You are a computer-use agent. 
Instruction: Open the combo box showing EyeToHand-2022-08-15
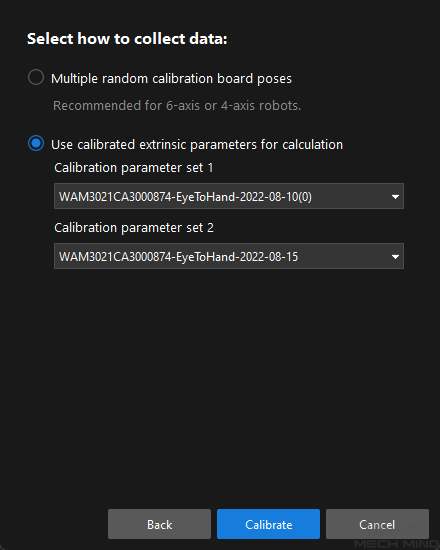tap(229, 256)
